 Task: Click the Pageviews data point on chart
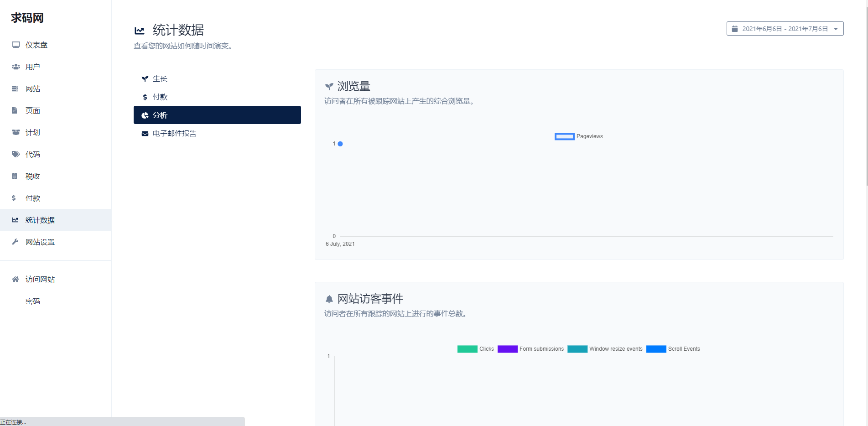[x=340, y=144]
